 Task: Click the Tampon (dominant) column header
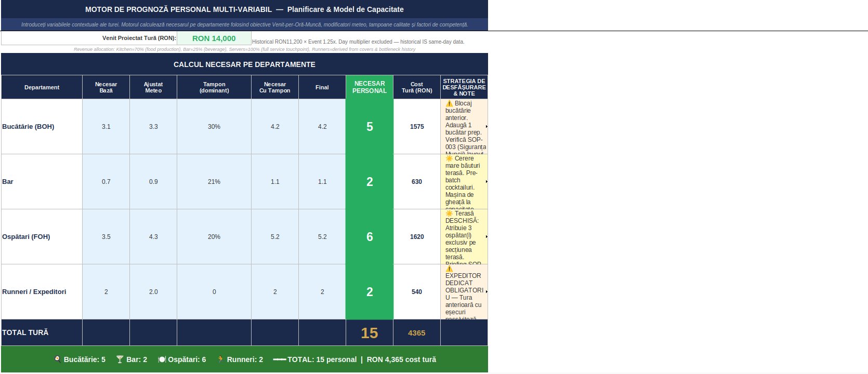214,87
